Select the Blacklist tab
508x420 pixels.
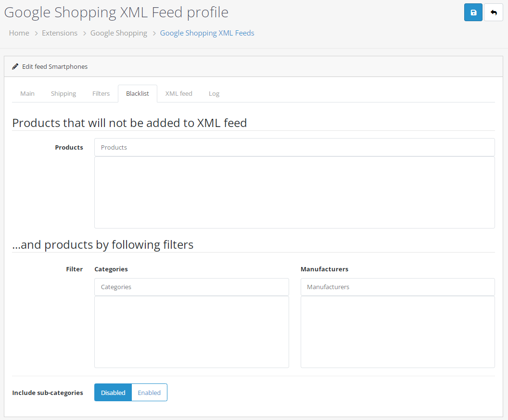pos(138,94)
